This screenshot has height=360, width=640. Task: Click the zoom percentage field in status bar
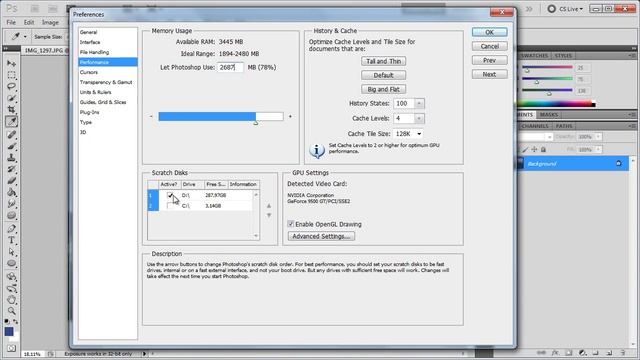point(32,354)
